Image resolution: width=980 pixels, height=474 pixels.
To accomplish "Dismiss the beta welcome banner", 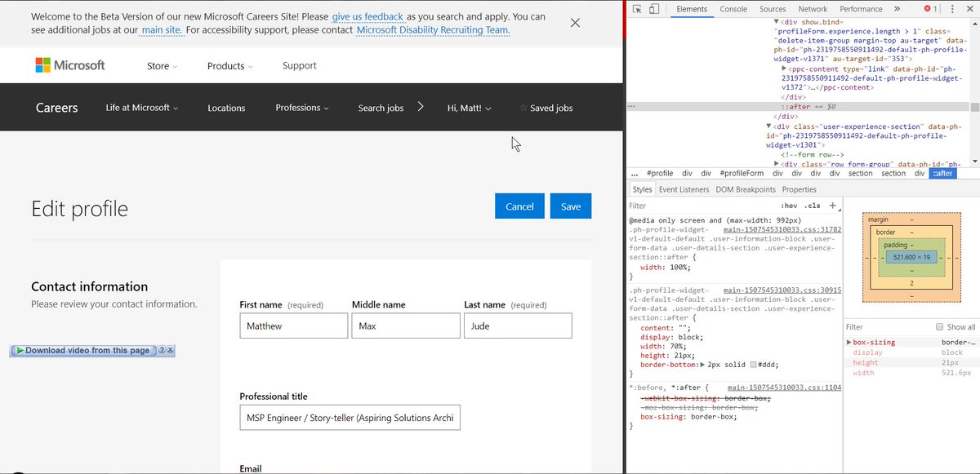I will (575, 23).
